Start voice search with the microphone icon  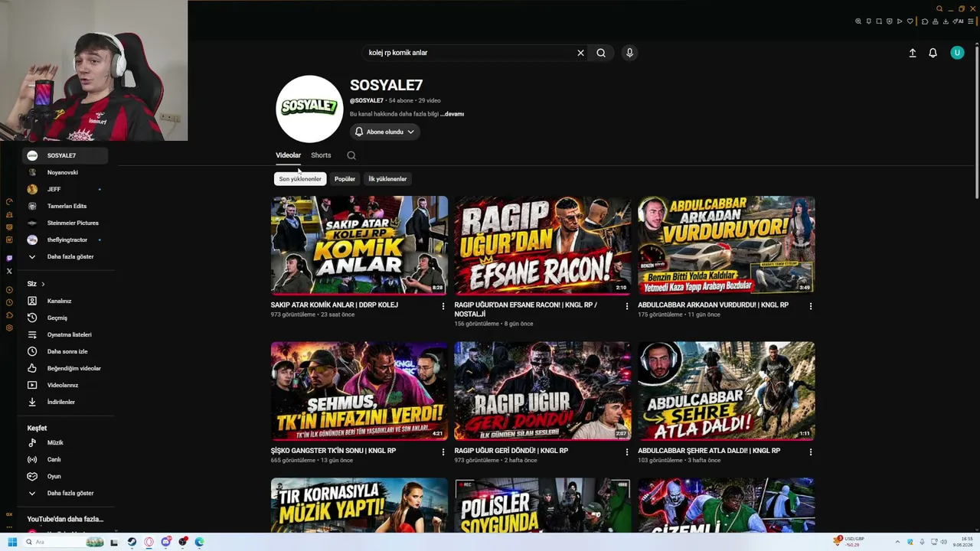[629, 53]
